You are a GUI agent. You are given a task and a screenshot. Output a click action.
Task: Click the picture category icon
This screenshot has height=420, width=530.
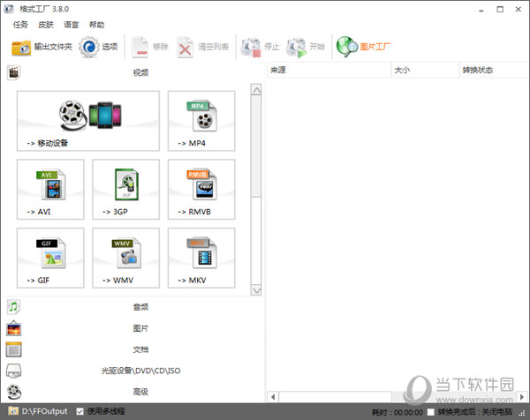click(x=13, y=328)
